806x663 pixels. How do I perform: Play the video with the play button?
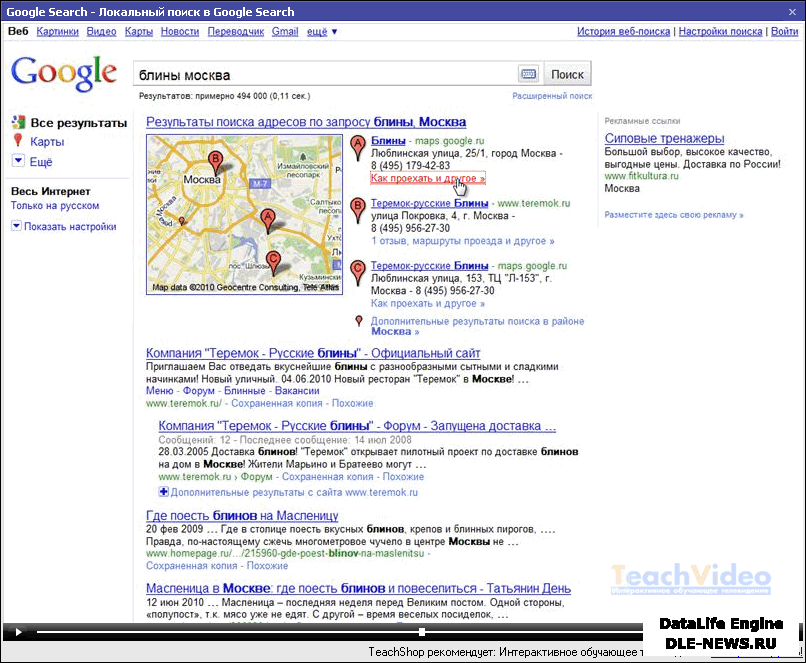coord(18,632)
